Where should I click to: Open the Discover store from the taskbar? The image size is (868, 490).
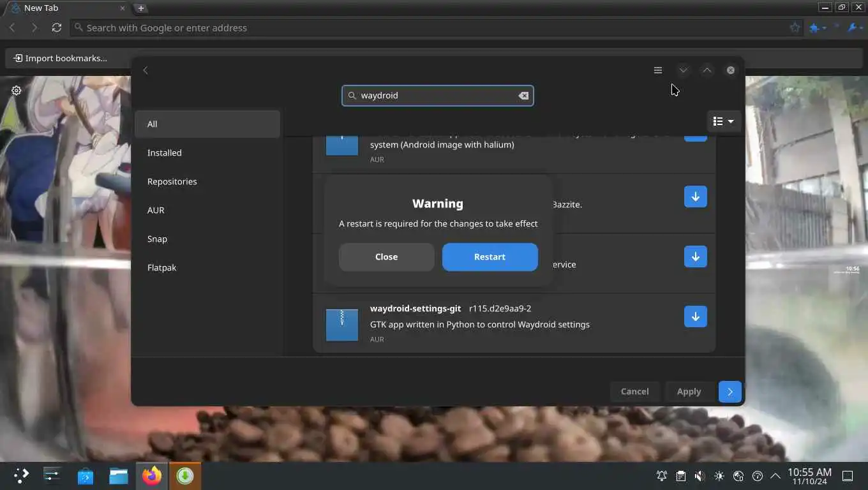coord(86,476)
